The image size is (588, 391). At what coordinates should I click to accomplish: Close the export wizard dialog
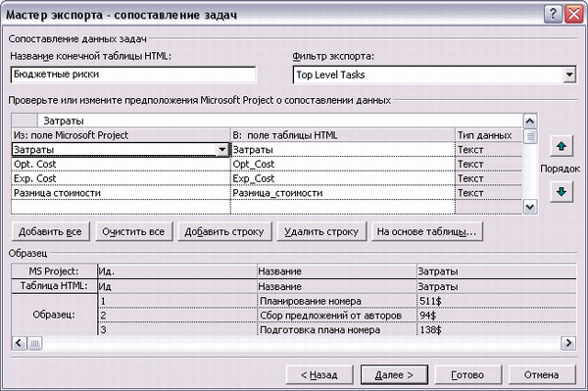(574, 15)
